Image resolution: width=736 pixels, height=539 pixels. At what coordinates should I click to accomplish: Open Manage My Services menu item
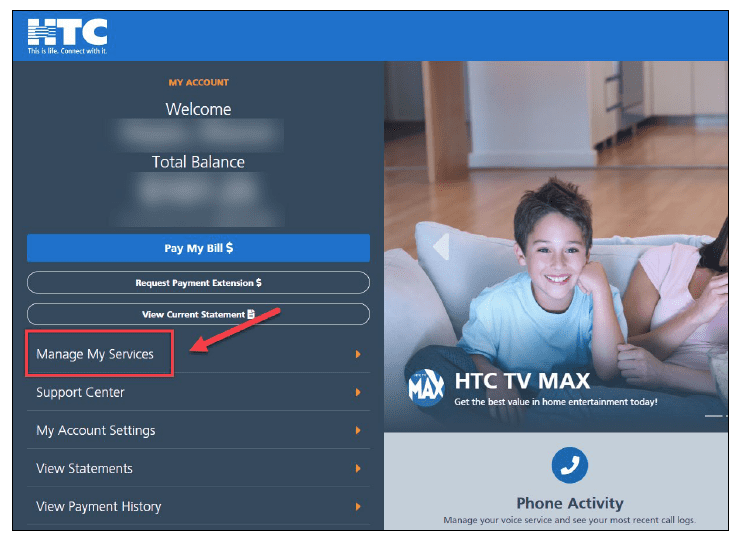[198, 354]
